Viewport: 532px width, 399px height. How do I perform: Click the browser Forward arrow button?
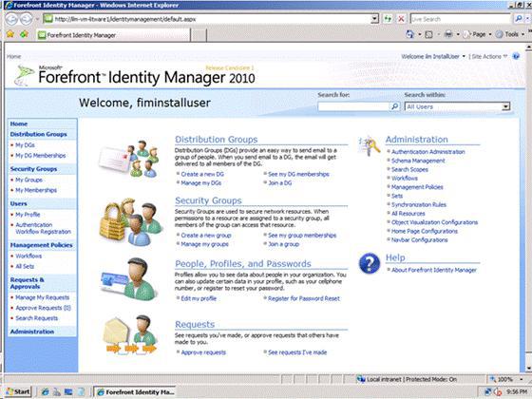click(x=27, y=19)
